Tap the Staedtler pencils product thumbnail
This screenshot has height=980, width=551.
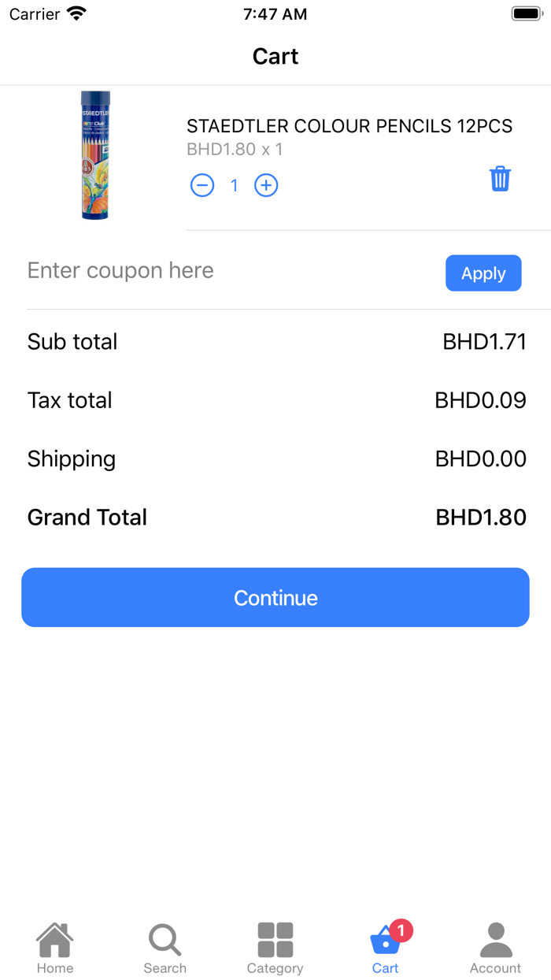[94, 155]
